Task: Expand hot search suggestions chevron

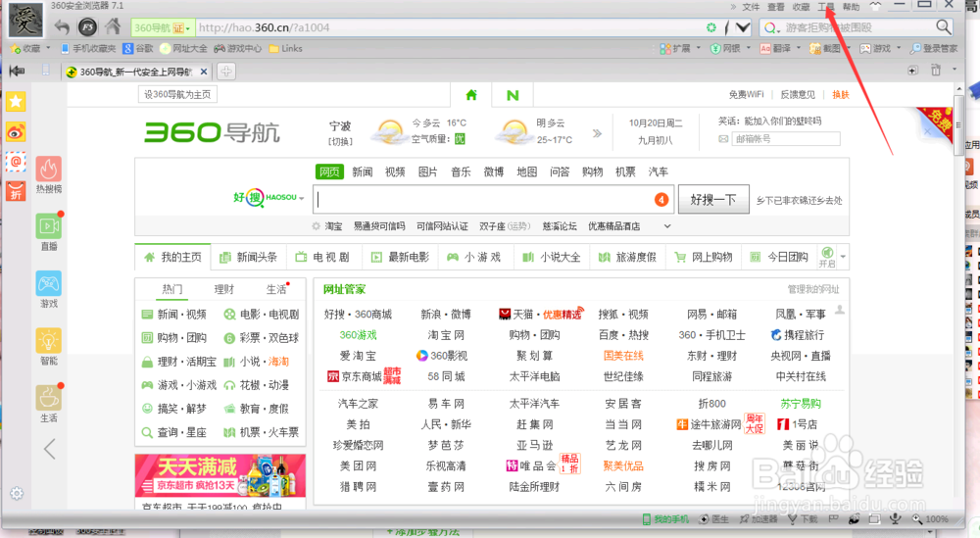Action: (666, 226)
